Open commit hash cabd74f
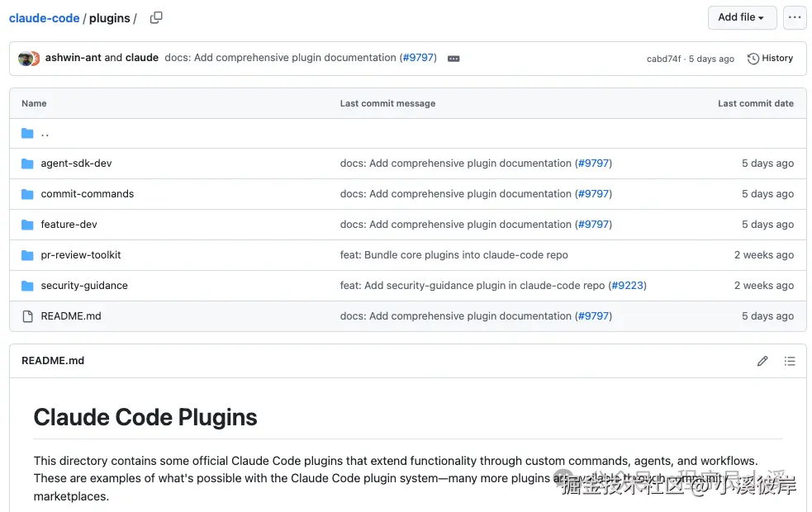Image resolution: width=812 pixels, height=512 pixels. [x=663, y=59]
